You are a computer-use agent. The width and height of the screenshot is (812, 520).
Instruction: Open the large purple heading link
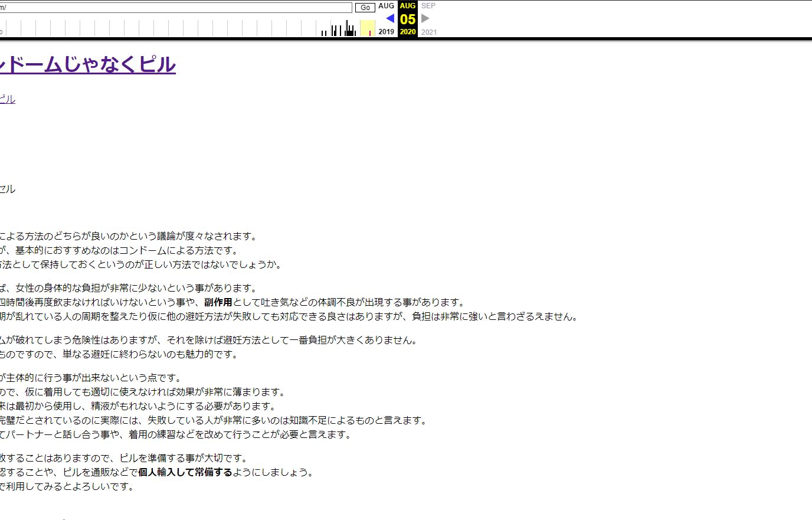(x=87, y=64)
